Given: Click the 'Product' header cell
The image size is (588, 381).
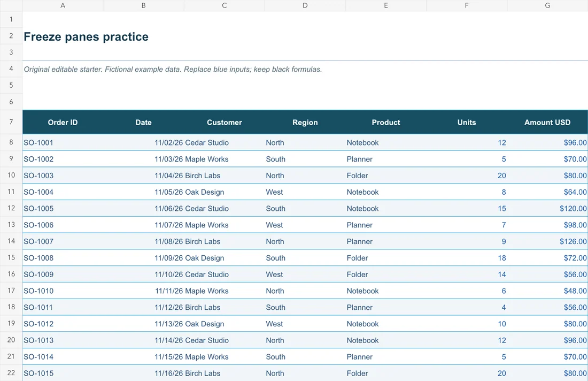Looking at the screenshot, I should 386,123.
